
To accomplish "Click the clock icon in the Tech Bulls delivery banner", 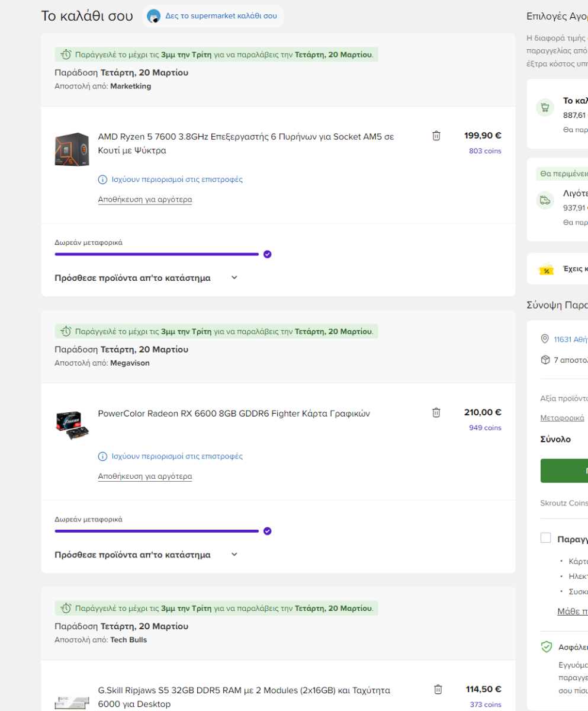I will point(66,608).
